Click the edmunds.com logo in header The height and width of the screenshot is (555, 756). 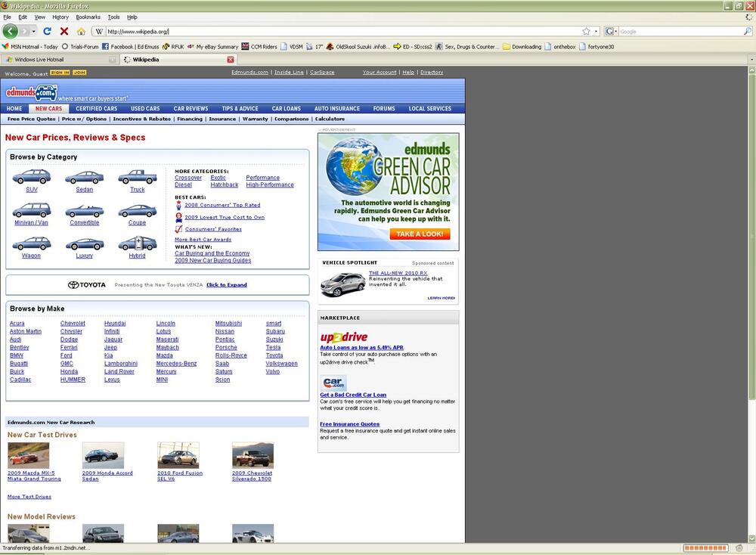click(31, 92)
